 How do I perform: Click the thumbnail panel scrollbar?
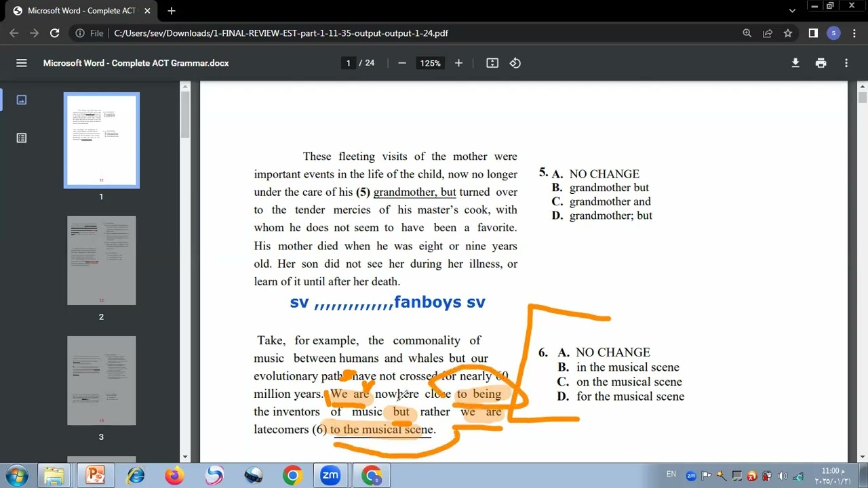coord(184,115)
